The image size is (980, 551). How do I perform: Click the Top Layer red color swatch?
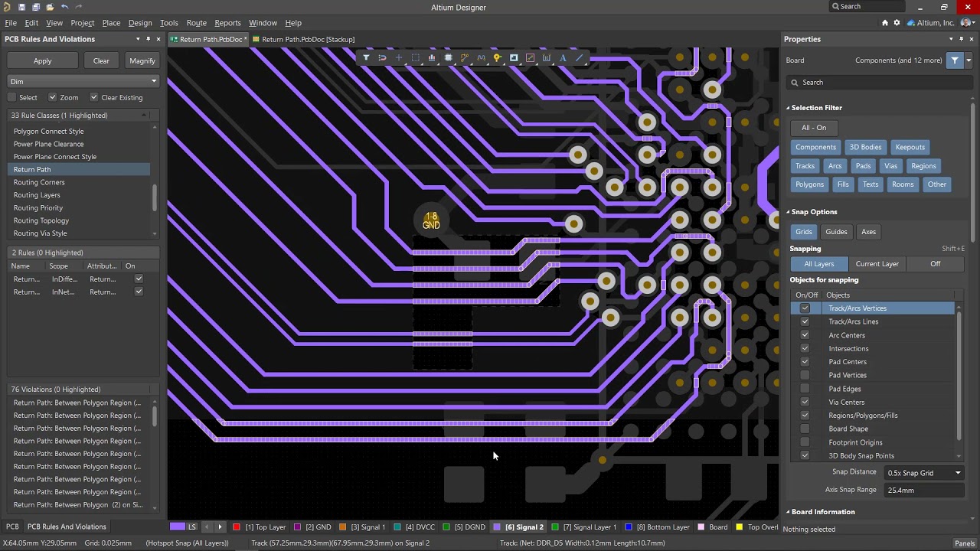tap(237, 527)
